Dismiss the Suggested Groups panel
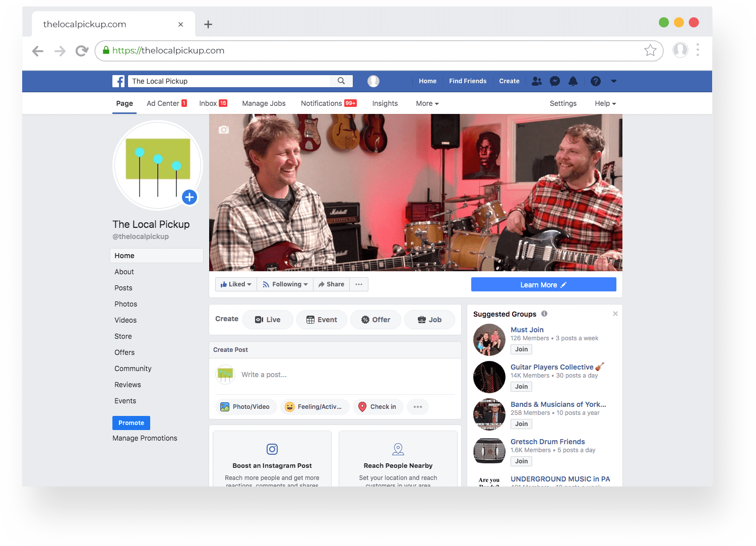The width and height of the screenshot is (756, 546). (615, 314)
